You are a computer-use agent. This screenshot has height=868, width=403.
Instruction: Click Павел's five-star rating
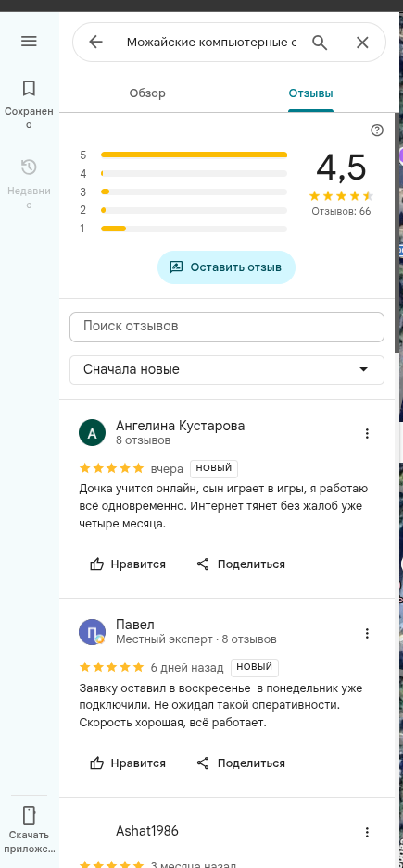pyautogui.click(x=111, y=667)
